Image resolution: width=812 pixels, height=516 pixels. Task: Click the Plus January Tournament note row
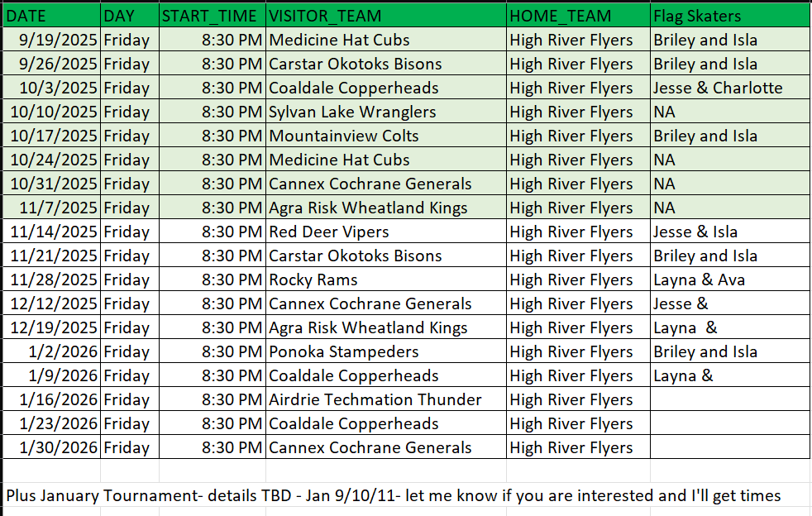click(x=393, y=495)
